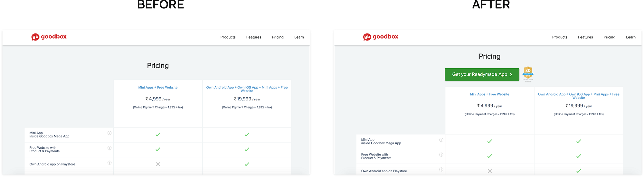This screenshot has width=644, height=177.
Task: Click the ₹ 19,999 / year price in AFTER
Action: [x=579, y=106]
